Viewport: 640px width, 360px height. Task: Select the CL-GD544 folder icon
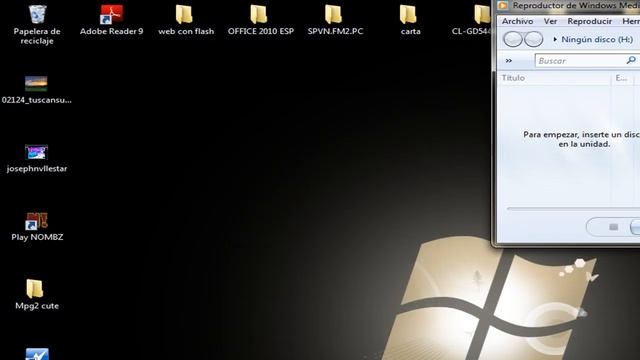click(482, 15)
